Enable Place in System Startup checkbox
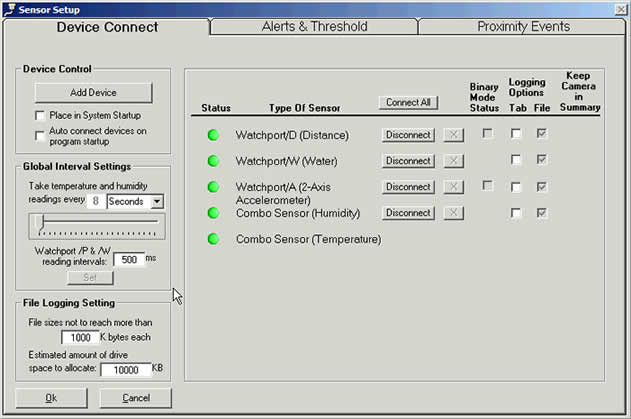This screenshot has height=419, width=631. click(x=40, y=116)
